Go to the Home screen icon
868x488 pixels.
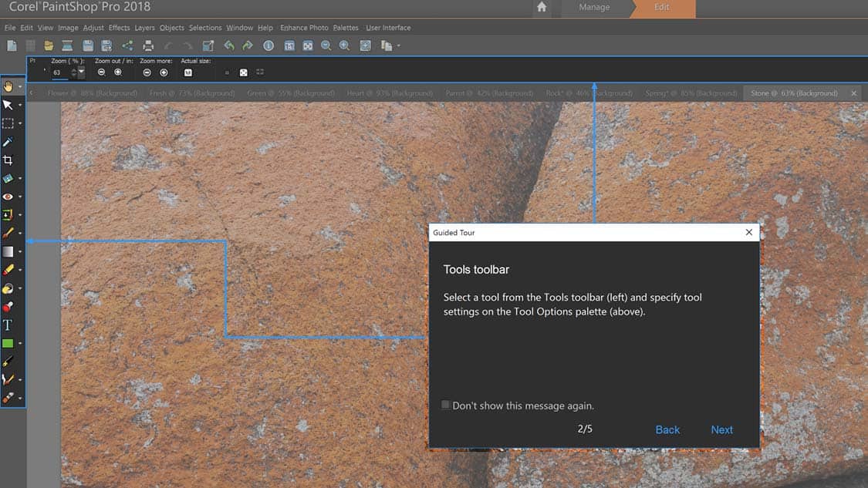point(542,8)
